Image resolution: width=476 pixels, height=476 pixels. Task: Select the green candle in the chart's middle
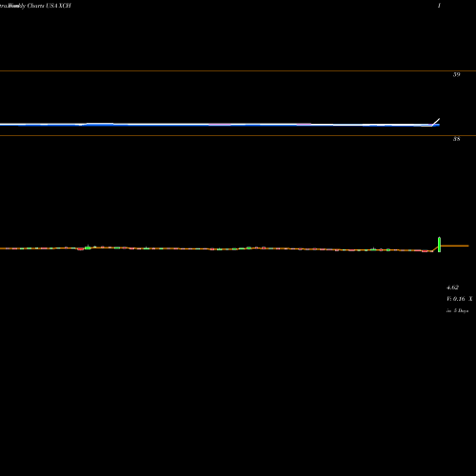click(x=248, y=248)
